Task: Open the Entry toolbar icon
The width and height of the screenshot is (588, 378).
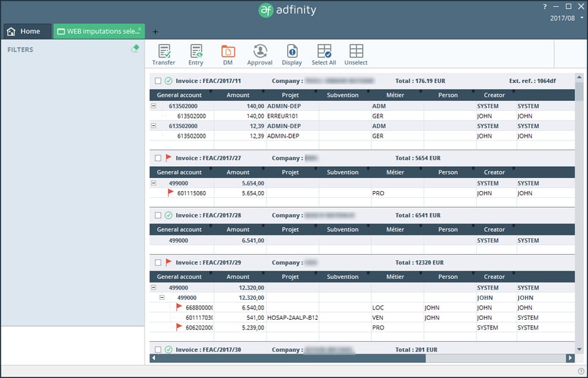Action: point(196,51)
